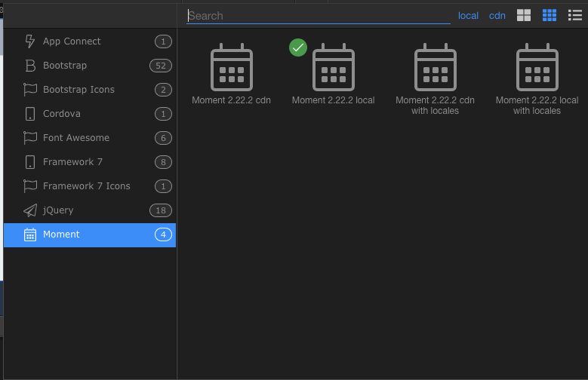Open the Bootstrap category
This screenshot has height=380, width=588.
point(90,66)
